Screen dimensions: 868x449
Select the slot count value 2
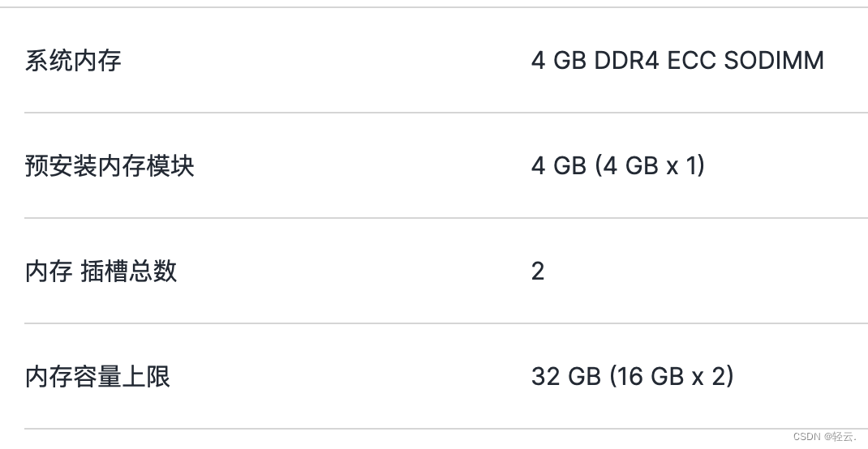(538, 272)
